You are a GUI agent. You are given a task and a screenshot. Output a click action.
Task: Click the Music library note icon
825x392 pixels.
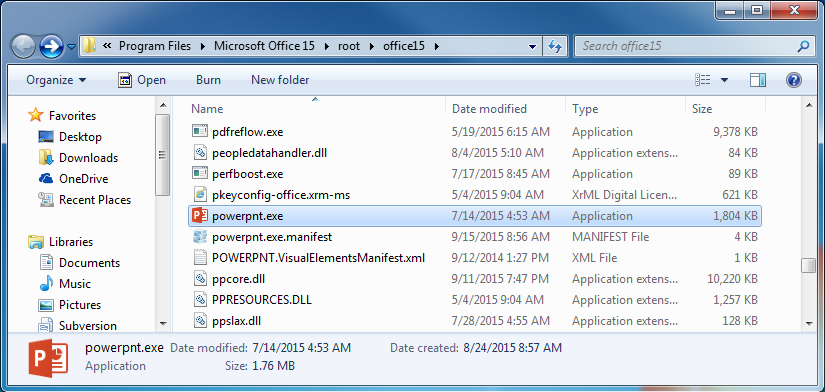(46, 284)
